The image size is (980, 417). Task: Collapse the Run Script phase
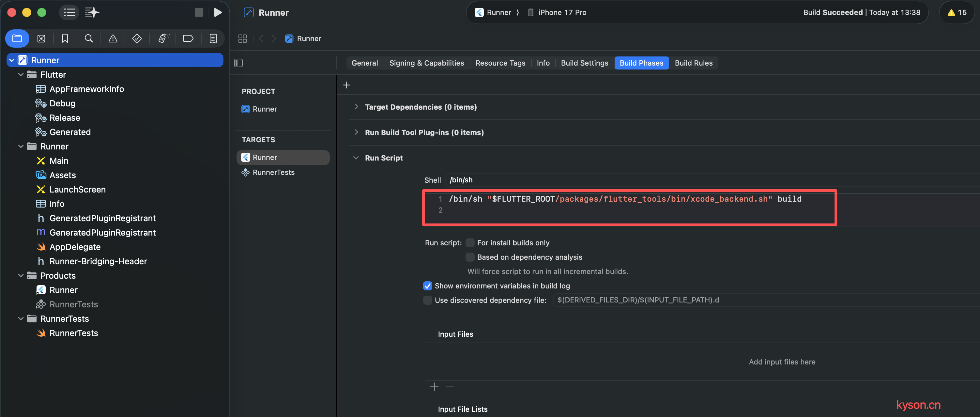pyautogui.click(x=356, y=158)
